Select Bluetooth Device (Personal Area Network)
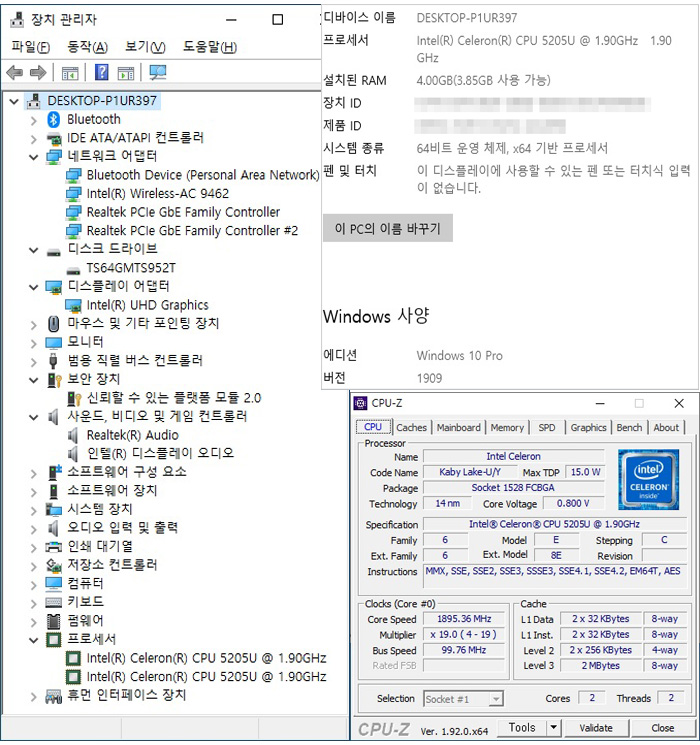Screen dimensions: 700x745 [202, 175]
